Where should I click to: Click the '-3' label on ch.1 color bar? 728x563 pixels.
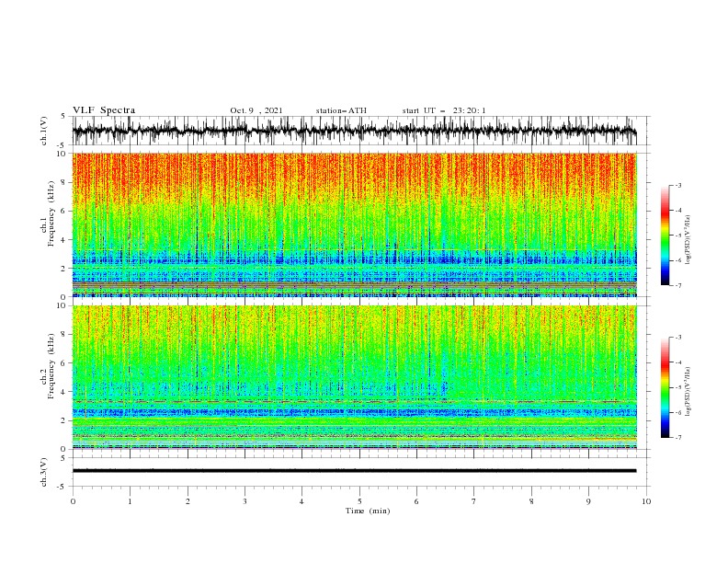677,185
